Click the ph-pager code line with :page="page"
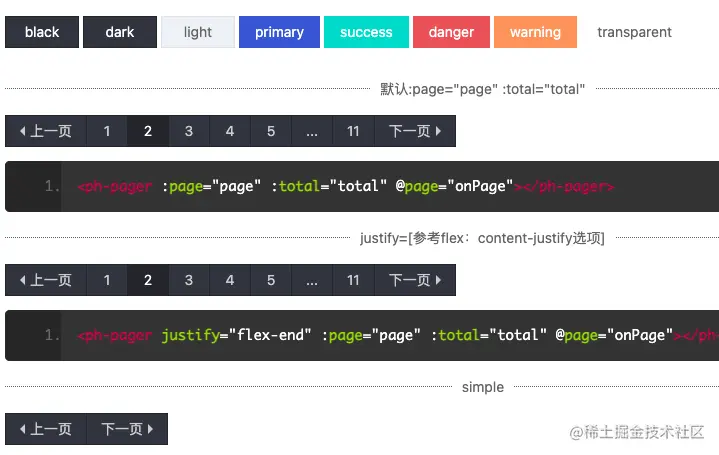719x455 pixels. [x=362, y=187]
